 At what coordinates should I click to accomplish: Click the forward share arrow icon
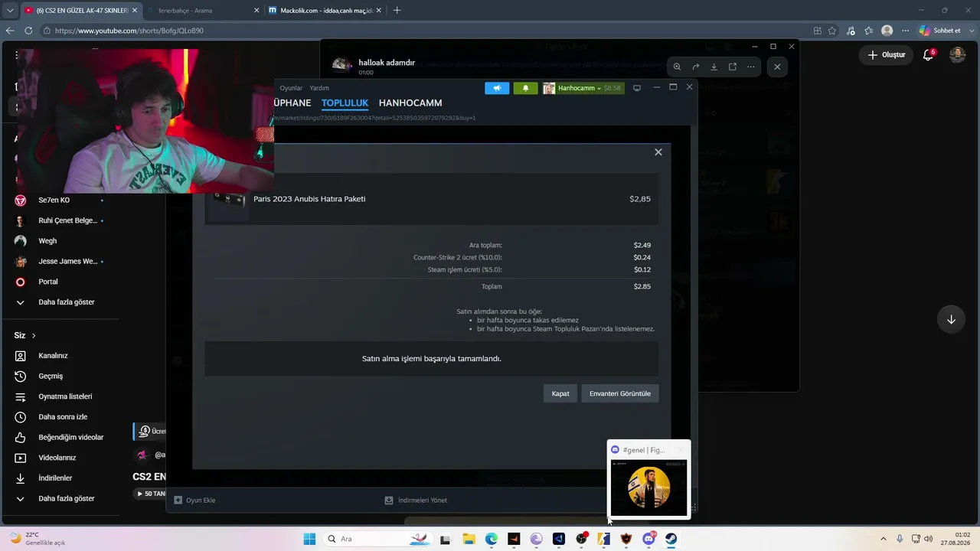695,67
